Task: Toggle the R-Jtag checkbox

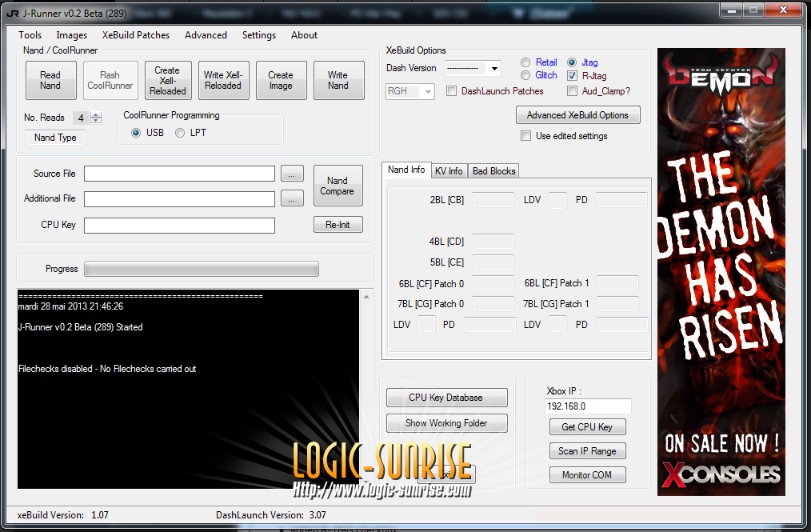Action: pos(573,75)
